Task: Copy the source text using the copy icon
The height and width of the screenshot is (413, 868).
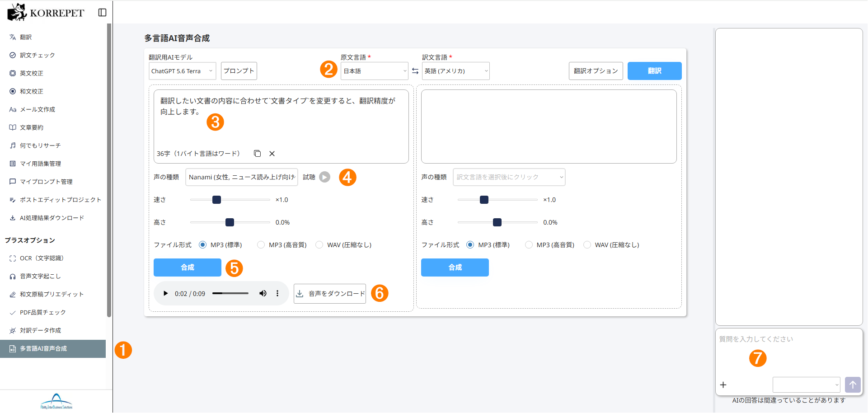Action: pyautogui.click(x=257, y=154)
